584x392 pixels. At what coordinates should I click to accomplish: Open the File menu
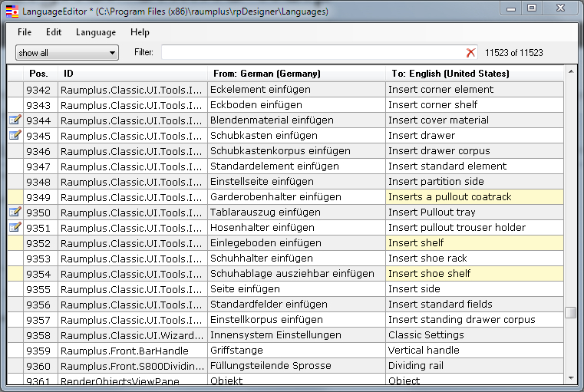[x=25, y=32]
